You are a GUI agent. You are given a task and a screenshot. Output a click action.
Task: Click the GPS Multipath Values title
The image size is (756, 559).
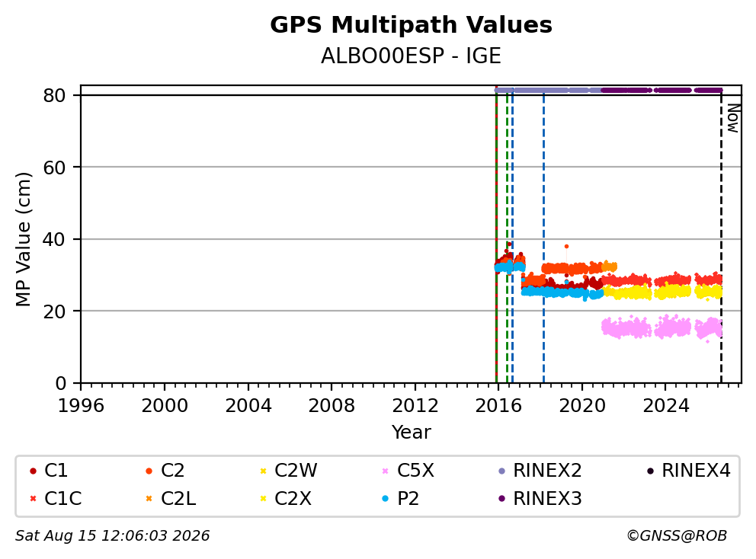pos(411,25)
